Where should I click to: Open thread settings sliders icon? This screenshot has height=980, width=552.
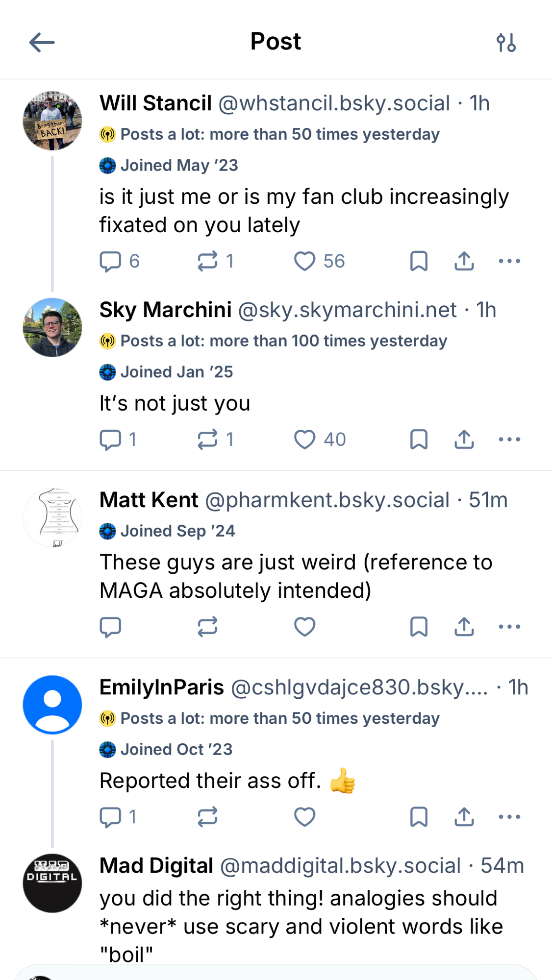coord(506,43)
